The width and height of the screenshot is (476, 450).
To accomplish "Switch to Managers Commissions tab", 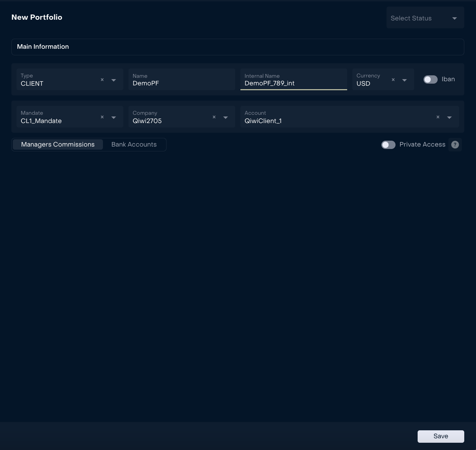I will tap(58, 144).
